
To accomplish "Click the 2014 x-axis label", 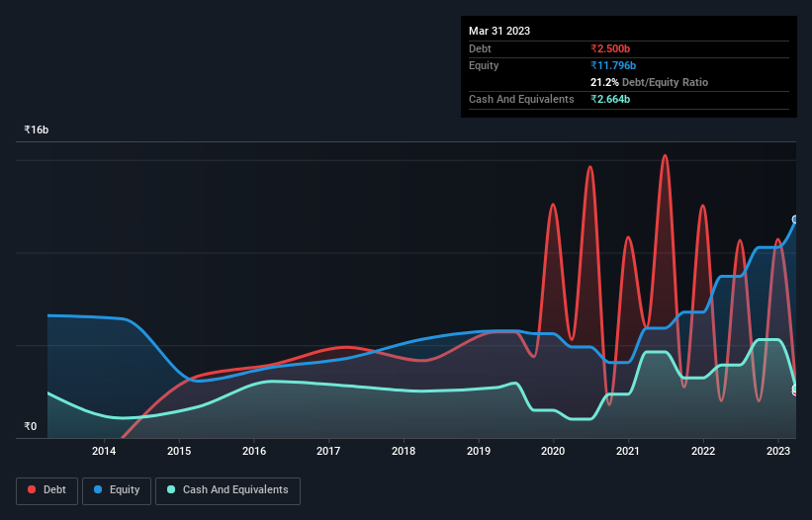I will tap(104, 451).
